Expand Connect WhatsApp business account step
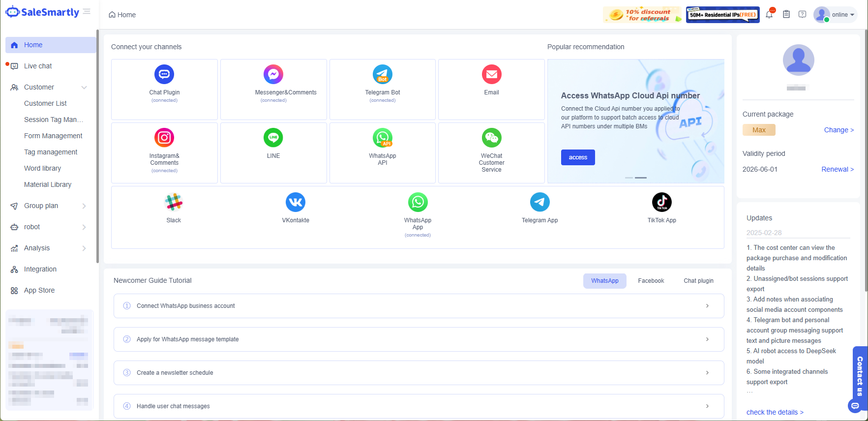Screen dimensions: 868x421 click(x=419, y=306)
